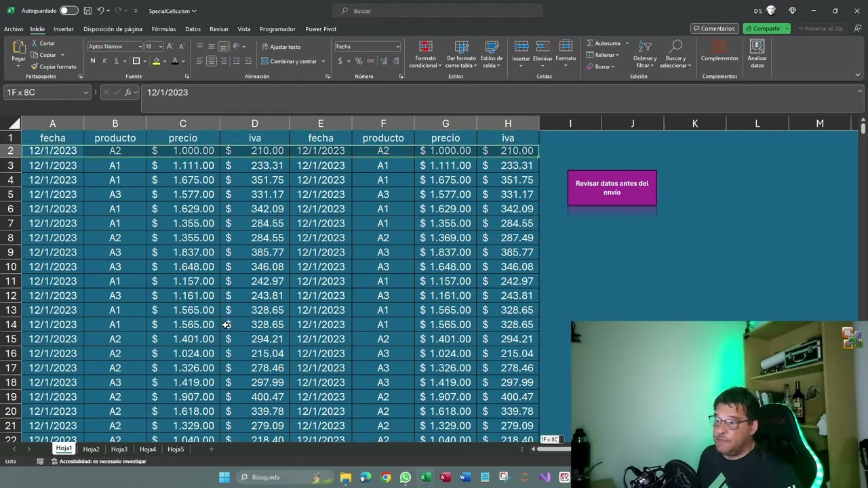This screenshot has width=868, height=488.
Task: Click Revisar datos antes del envío button
Action: [612, 188]
